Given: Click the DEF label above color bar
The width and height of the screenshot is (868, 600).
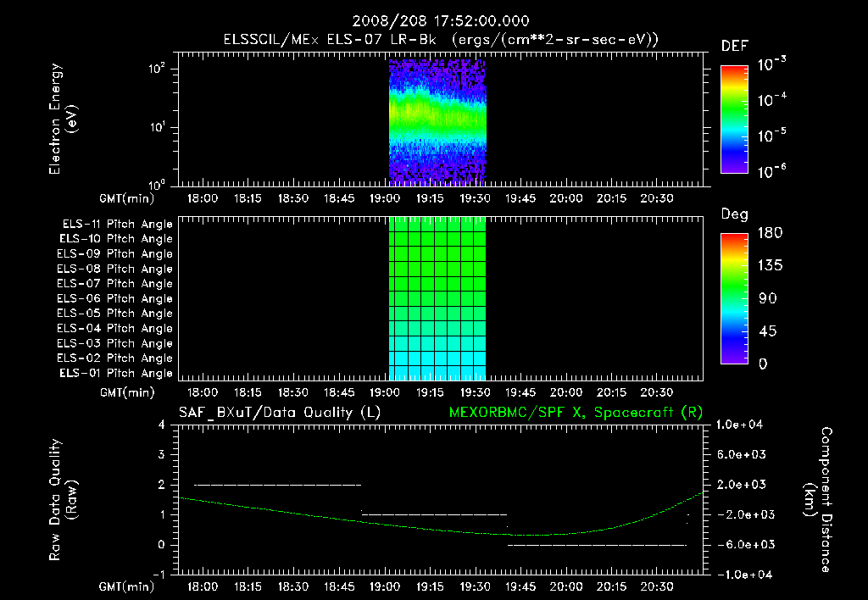Looking at the screenshot, I should click(735, 47).
